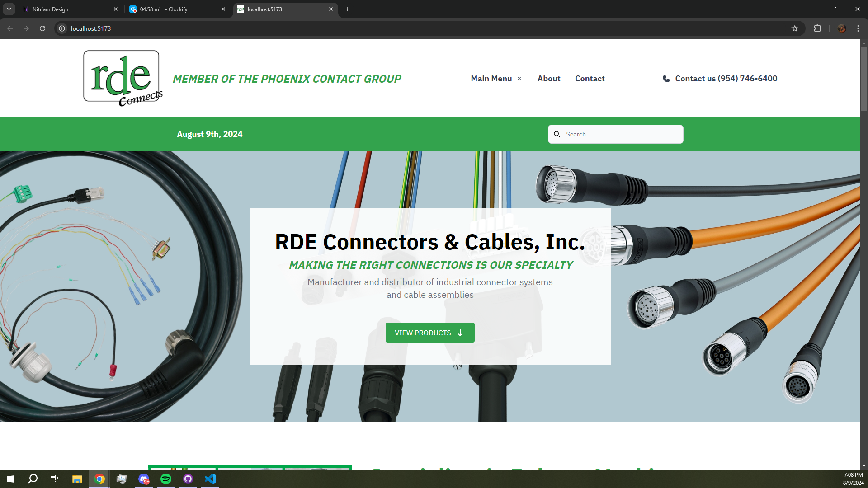
Task: Click the magnifier icon in search box
Action: (557, 134)
